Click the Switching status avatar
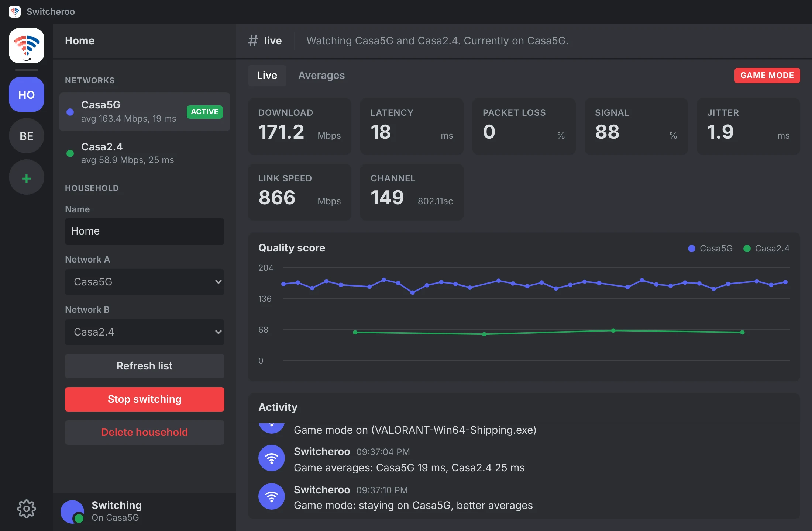 click(x=72, y=512)
